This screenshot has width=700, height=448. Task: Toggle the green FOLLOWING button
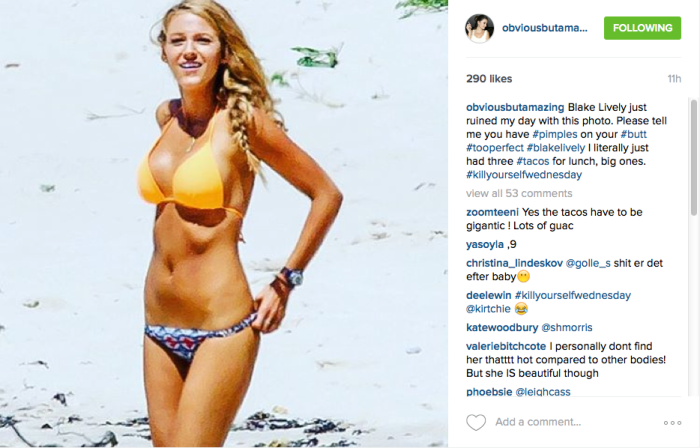(x=642, y=28)
